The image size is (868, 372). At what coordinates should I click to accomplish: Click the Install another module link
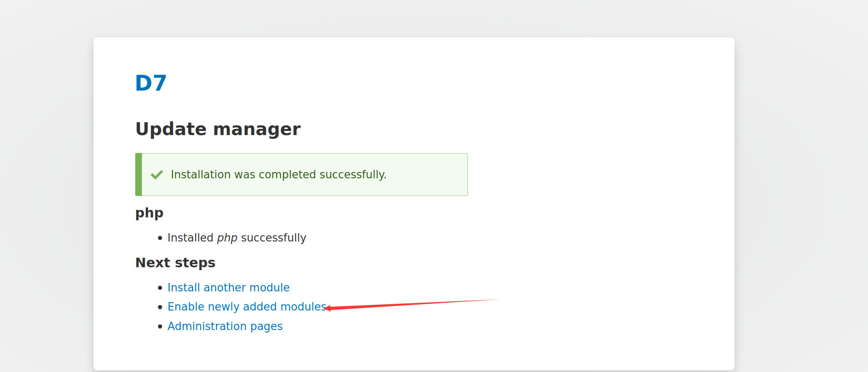coord(228,287)
